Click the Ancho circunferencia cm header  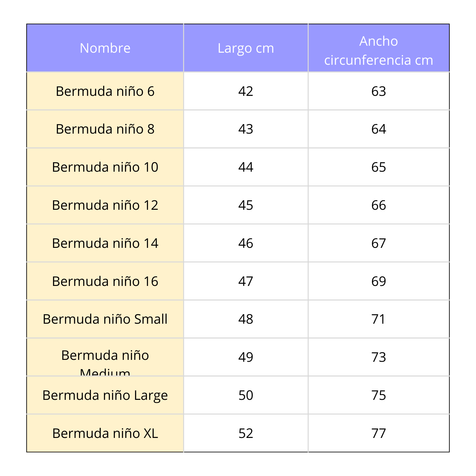tap(379, 50)
